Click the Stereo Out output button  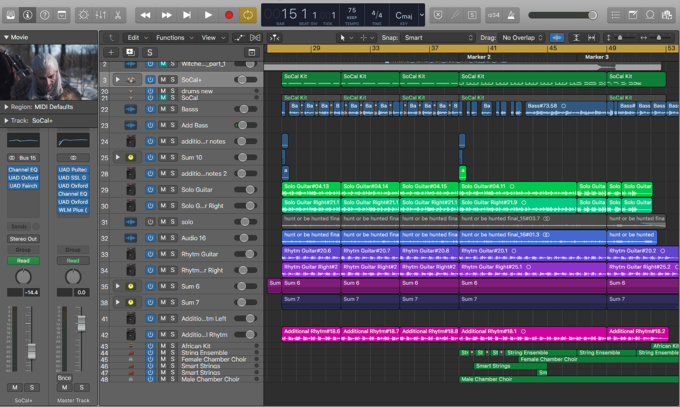(x=23, y=239)
